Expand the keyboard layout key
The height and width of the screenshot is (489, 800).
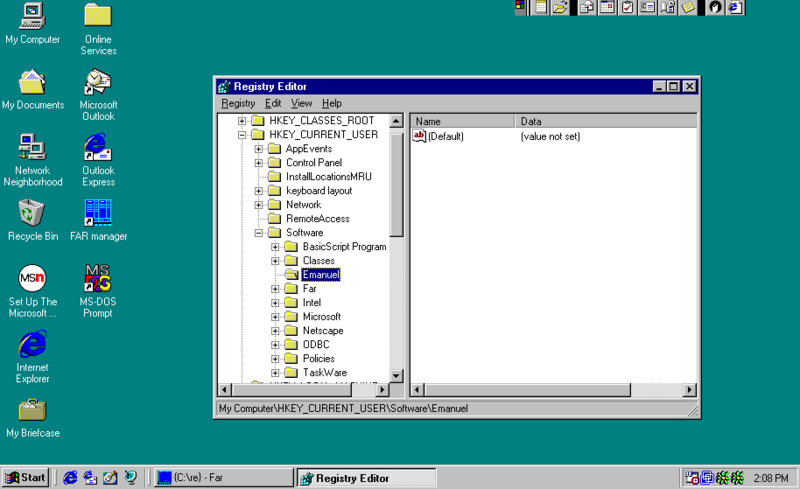259,191
